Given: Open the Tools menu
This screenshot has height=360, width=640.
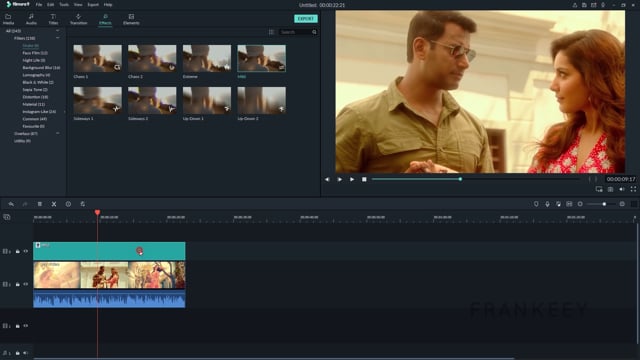Looking at the screenshot, I should [64, 5].
